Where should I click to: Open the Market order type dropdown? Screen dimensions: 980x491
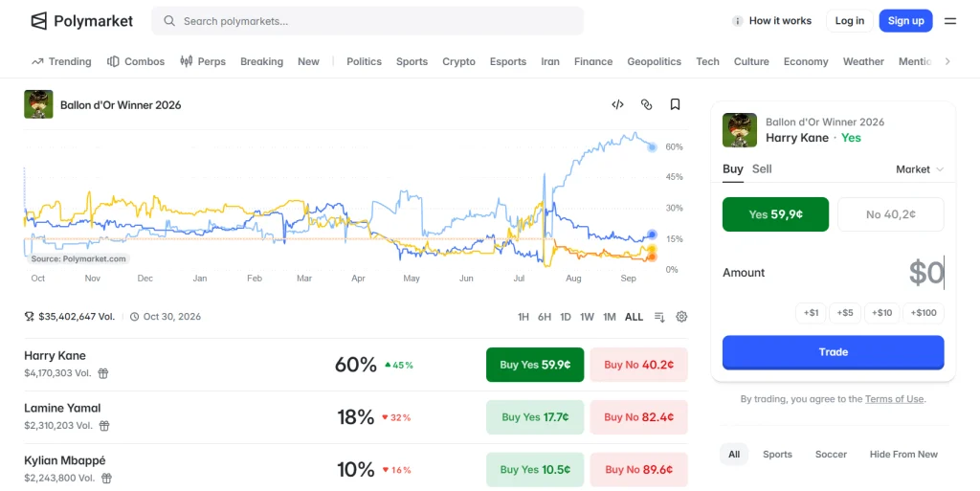920,169
